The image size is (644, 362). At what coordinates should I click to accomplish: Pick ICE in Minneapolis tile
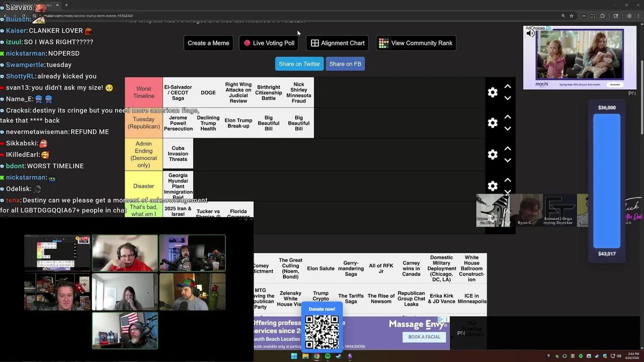[x=471, y=299]
